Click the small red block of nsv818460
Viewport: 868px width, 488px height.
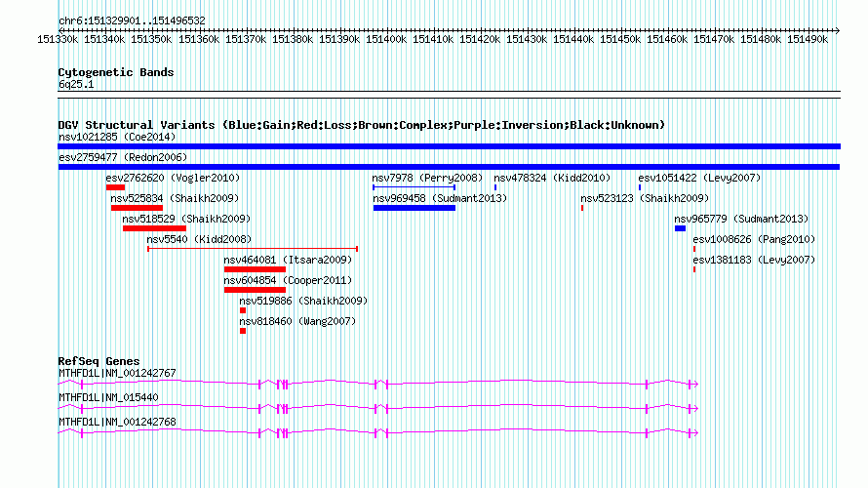coord(243,331)
